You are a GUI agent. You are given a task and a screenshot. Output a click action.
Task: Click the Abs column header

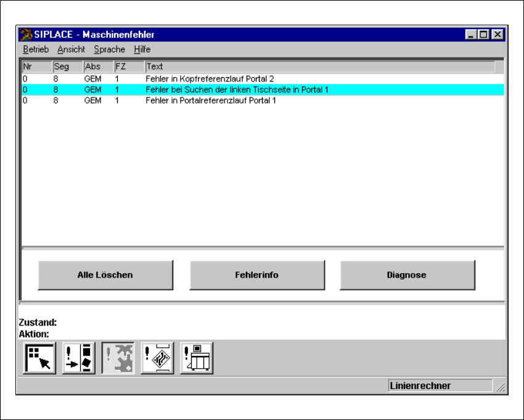point(98,67)
